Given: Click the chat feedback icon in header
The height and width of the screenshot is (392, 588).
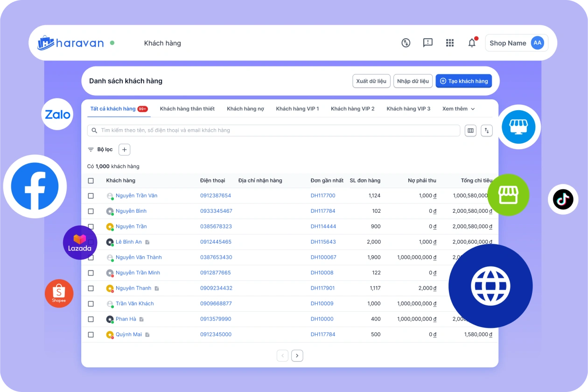Looking at the screenshot, I should pyautogui.click(x=427, y=43).
